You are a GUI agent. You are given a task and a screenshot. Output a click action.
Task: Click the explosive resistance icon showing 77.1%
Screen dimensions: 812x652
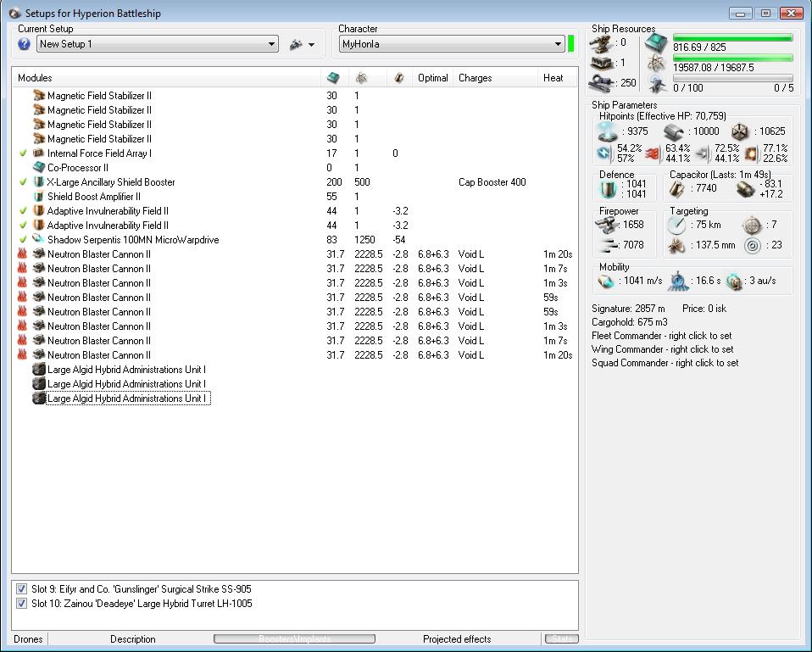coord(752,153)
